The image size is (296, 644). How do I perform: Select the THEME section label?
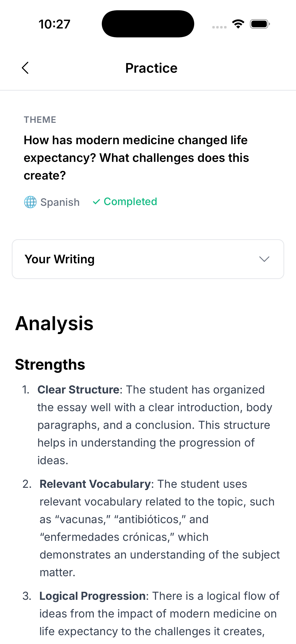(x=40, y=120)
